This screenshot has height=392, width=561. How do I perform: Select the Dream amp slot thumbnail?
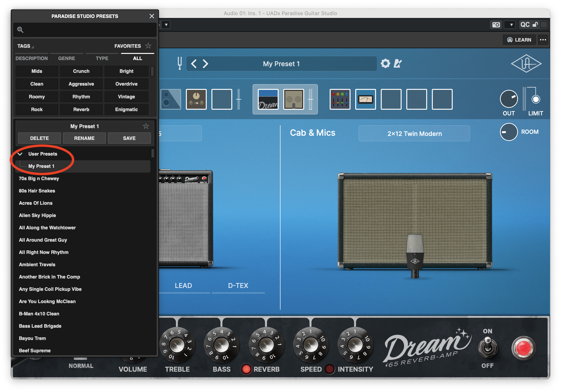pyautogui.click(x=268, y=99)
